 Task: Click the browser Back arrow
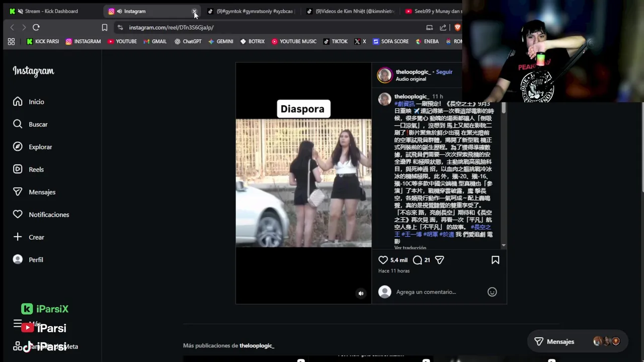tap(12, 27)
